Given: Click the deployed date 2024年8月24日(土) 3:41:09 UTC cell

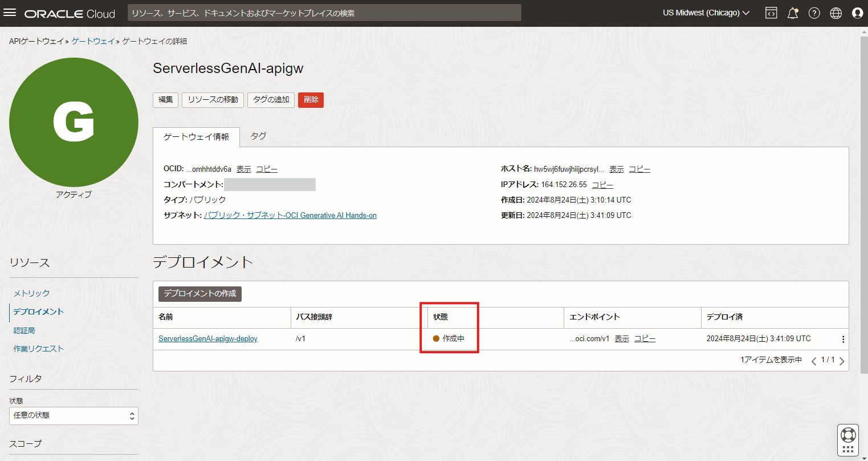Looking at the screenshot, I should click(x=759, y=339).
